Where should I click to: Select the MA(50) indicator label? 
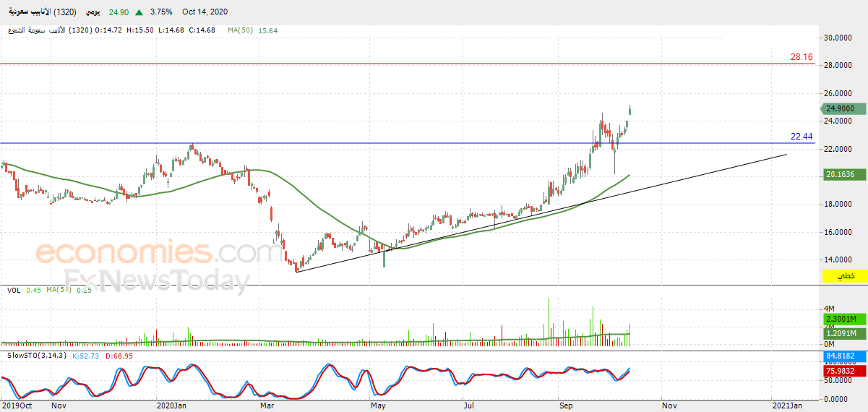pos(239,30)
